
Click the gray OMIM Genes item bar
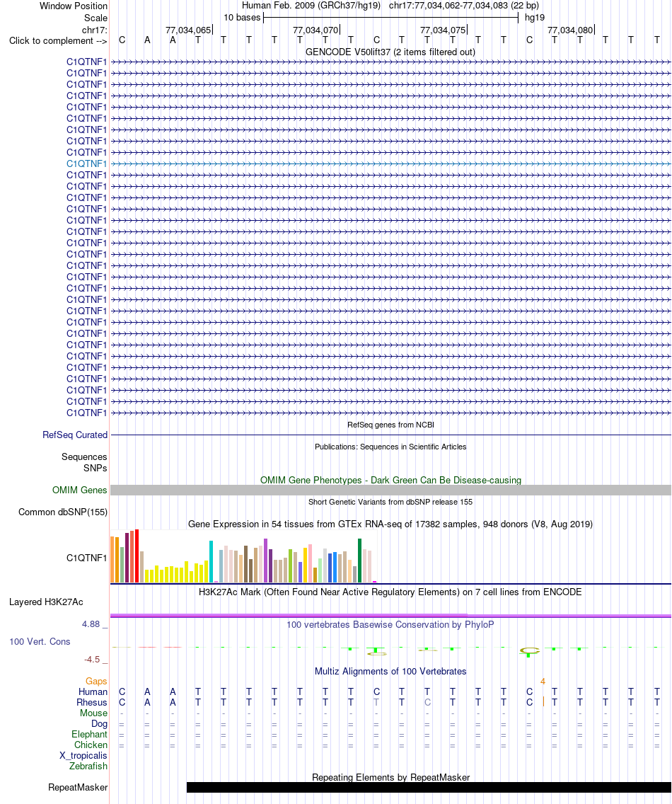[390, 490]
